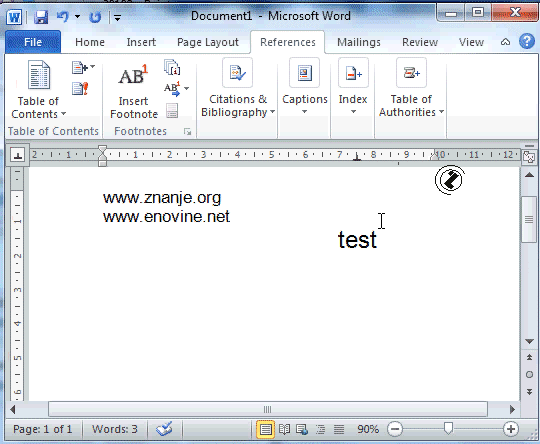This screenshot has width=540, height=444.
Task: Open the Table of Contents gallery
Action: click(x=38, y=90)
